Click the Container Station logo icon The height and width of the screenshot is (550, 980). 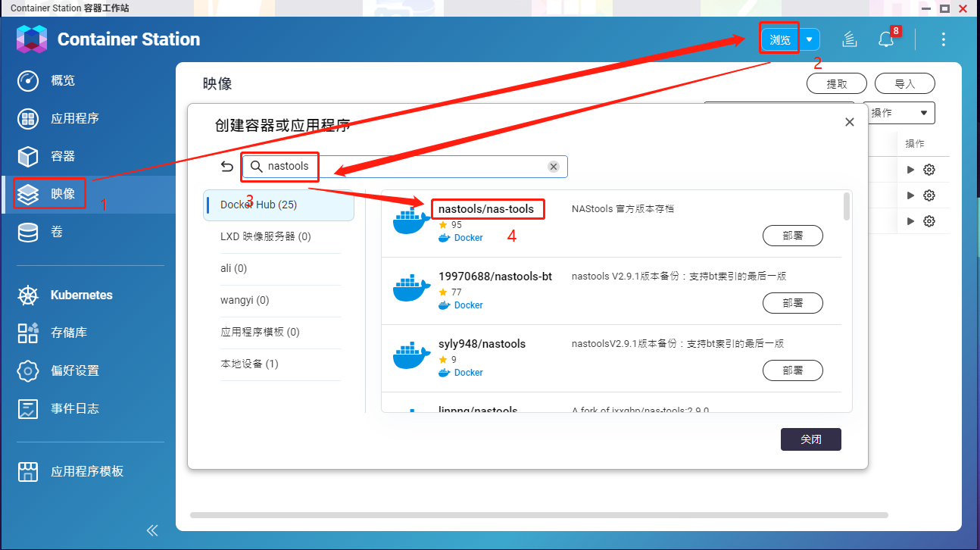31,39
